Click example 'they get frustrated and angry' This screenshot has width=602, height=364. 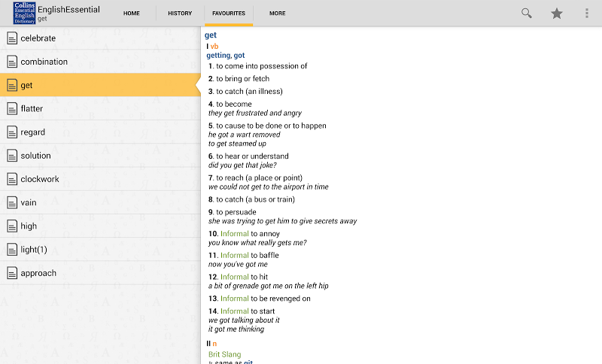(x=255, y=113)
